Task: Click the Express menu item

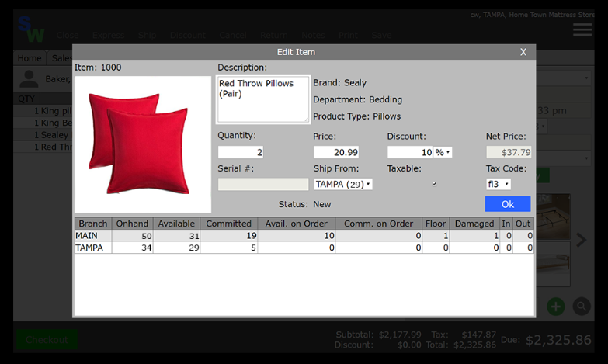Action: [108, 35]
